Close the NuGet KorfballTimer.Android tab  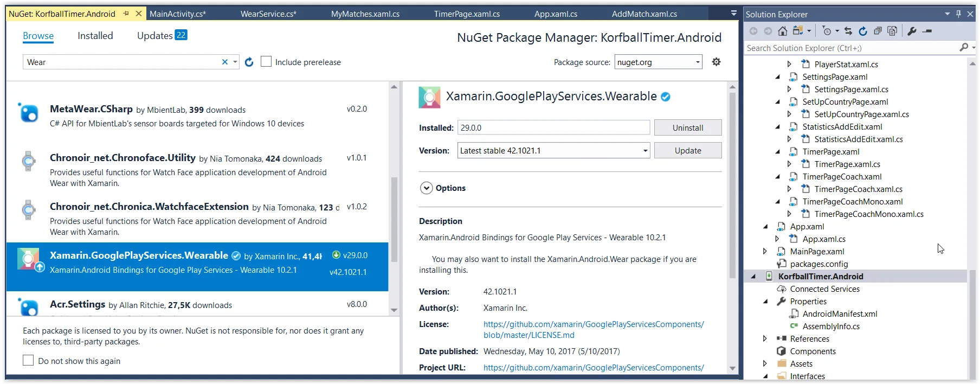pos(139,14)
